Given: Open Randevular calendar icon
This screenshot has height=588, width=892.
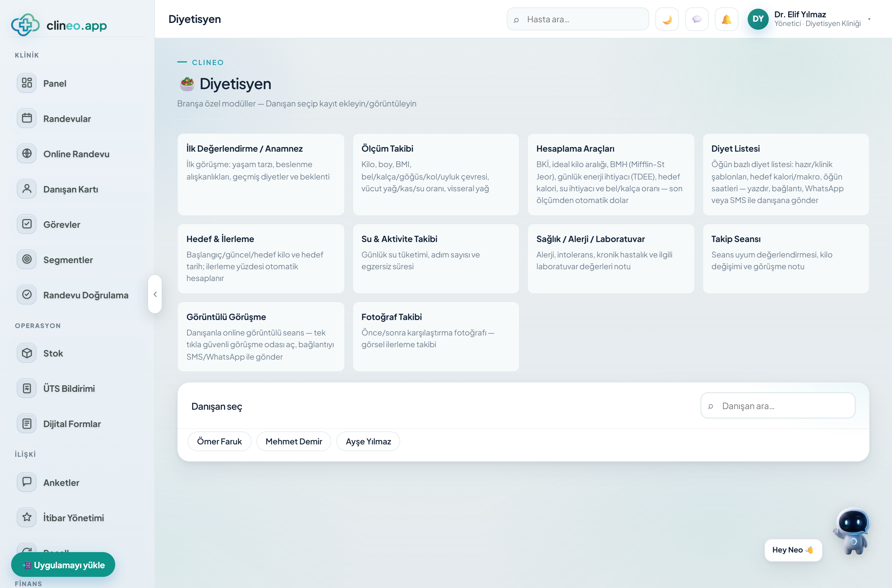Looking at the screenshot, I should 27,118.
